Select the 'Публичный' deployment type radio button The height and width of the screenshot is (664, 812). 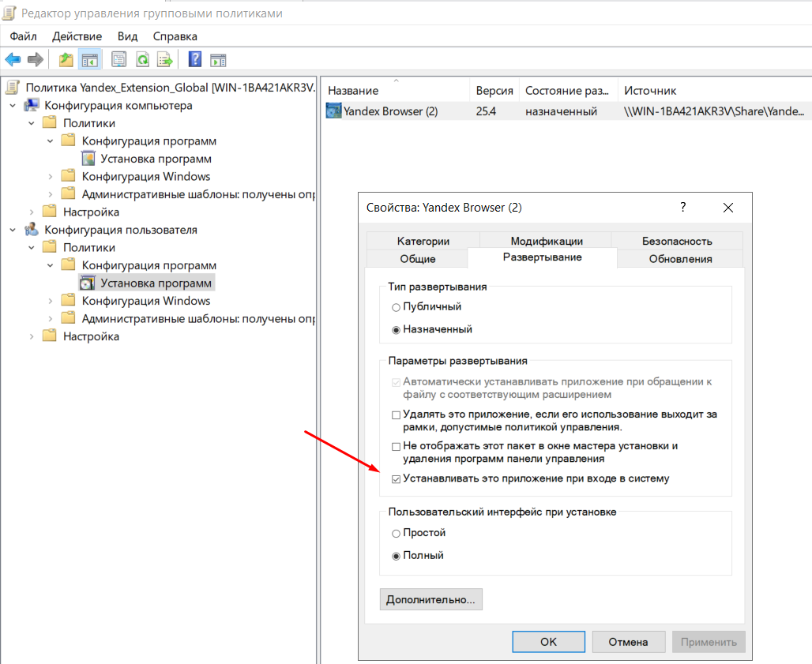[397, 307]
